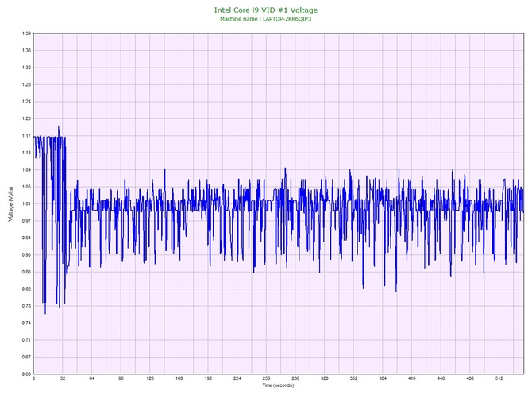Click the 1.28 y-axis value
The height and width of the screenshot is (399, 532).
pos(26,84)
